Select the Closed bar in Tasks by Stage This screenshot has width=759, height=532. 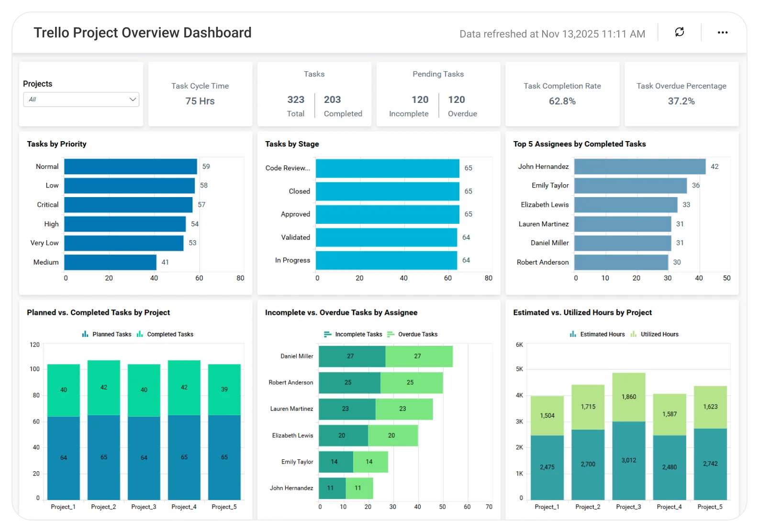click(388, 191)
